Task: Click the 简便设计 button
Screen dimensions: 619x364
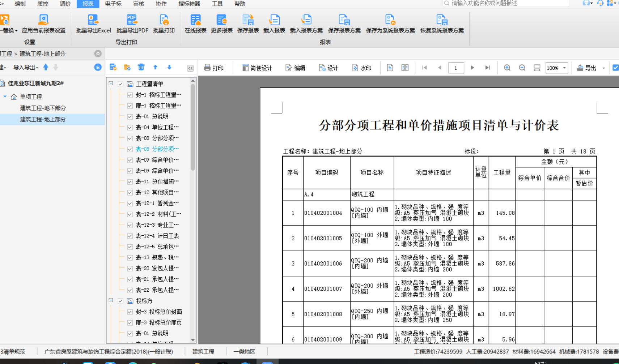Action: tap(257, 68)
